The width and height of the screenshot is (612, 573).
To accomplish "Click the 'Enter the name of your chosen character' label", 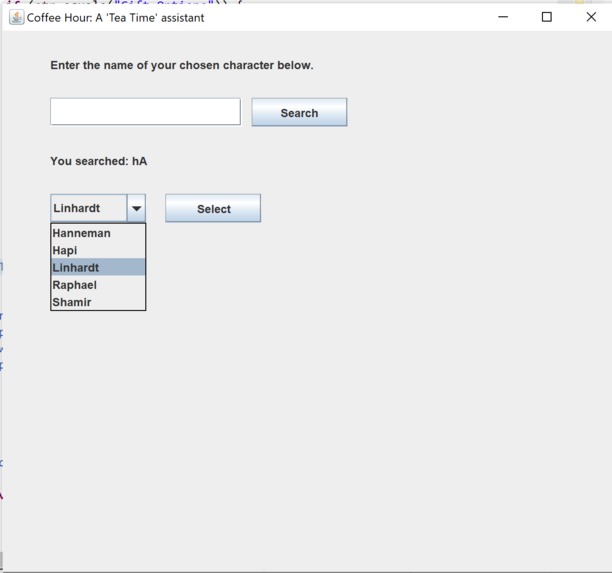I will click(182, 65).
